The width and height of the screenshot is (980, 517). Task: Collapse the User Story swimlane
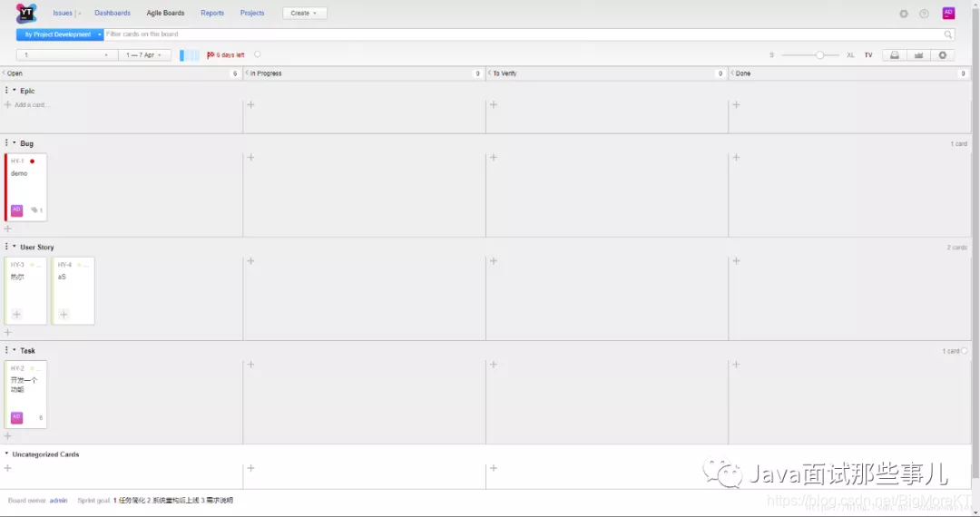pyautogui.click(x=15, y=247)
